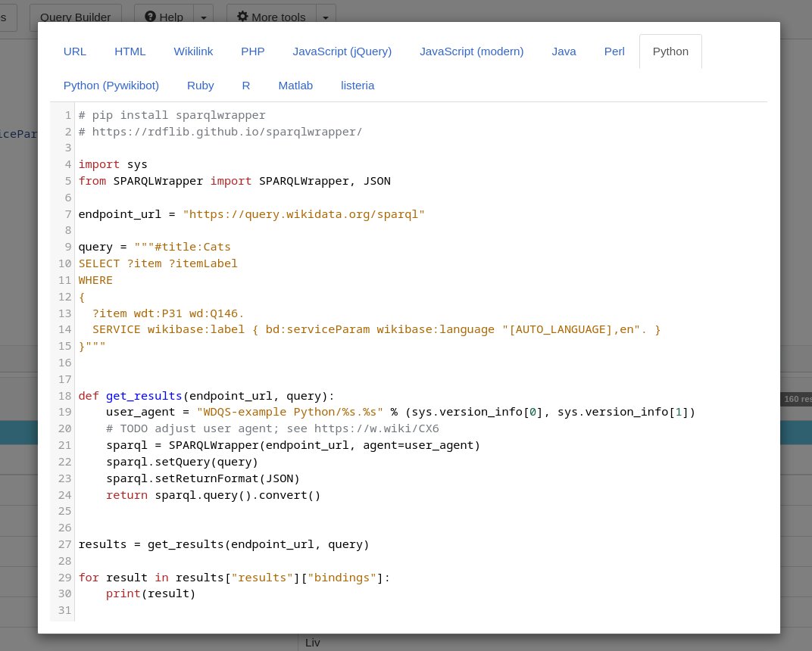812x651 pixels.
Task: Click '?item wdt:P31 wd:Q146.' line
Action: 168,313
